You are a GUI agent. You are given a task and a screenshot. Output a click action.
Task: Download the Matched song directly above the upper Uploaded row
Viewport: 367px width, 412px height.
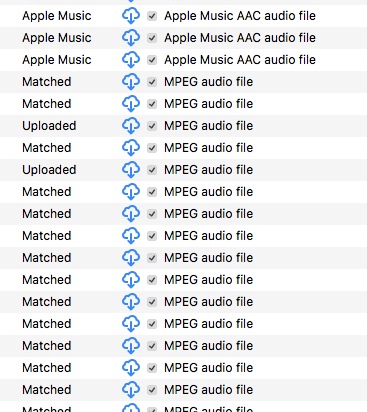coord(131,104)
